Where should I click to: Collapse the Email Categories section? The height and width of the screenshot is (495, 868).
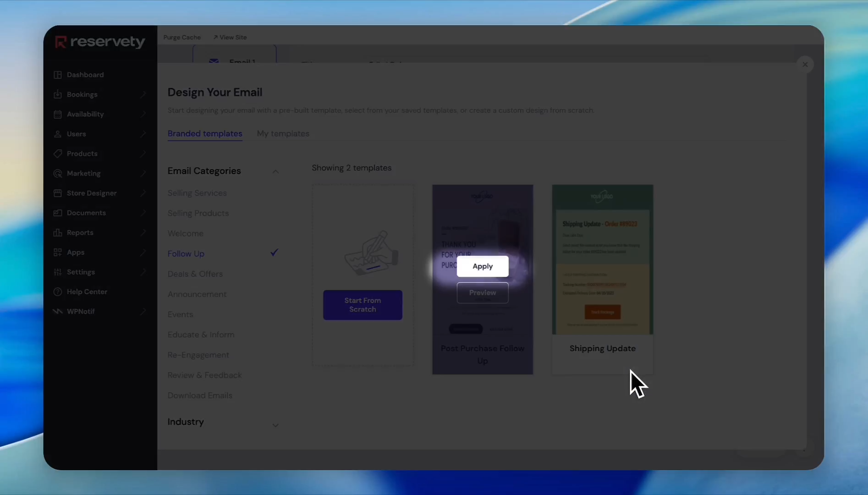click(275, 171)
